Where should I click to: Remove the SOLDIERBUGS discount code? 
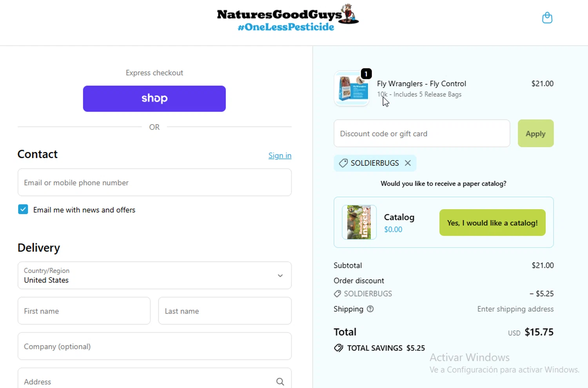408,163
